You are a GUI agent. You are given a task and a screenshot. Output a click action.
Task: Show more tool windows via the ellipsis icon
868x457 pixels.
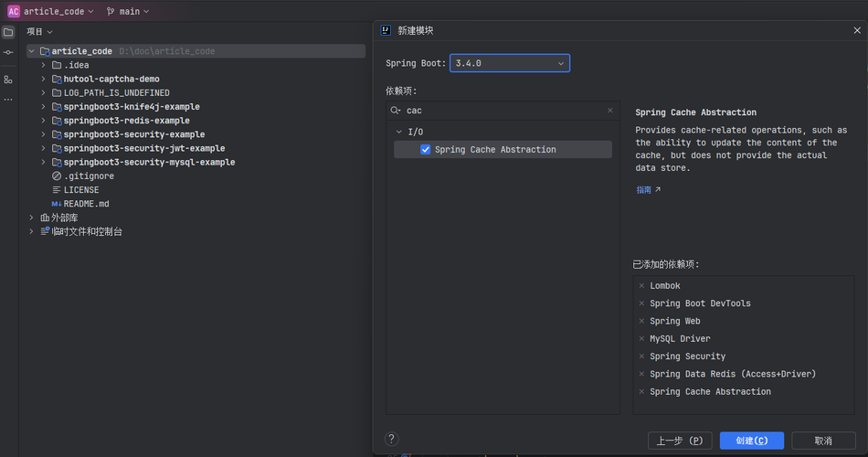8,100
